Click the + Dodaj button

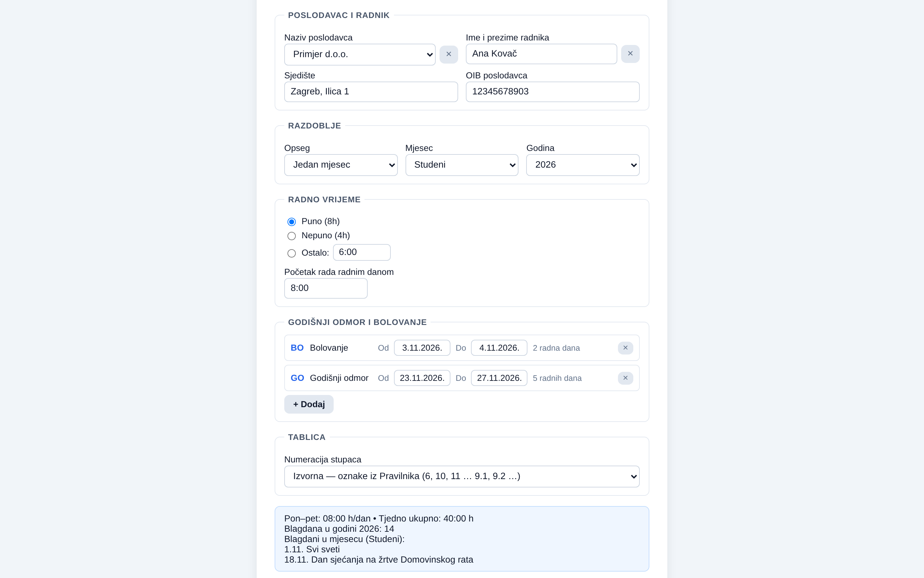click(x=309, y=404)
